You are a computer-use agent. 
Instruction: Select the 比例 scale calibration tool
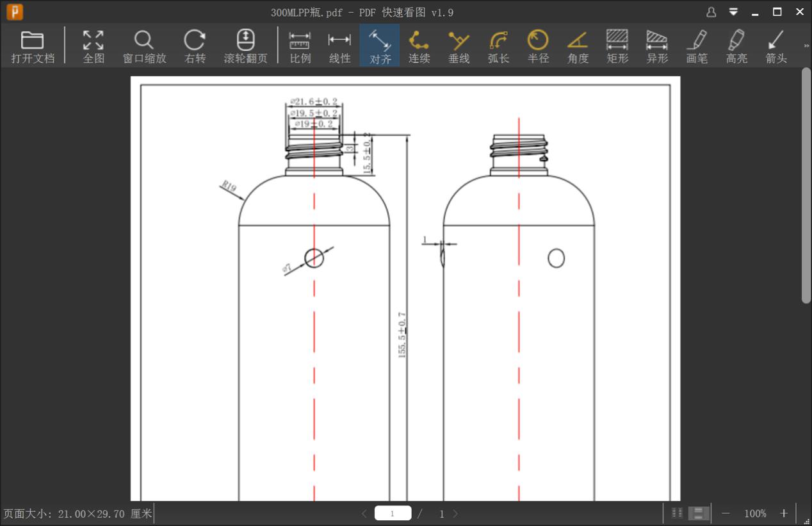[299, 45]
